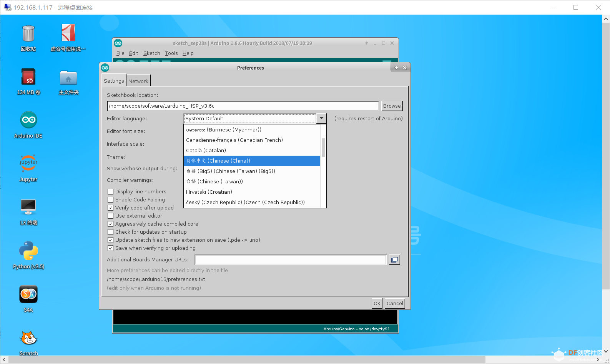Image resolution: width=610 pixels, height=364 pixels.
Task: Open the 134 MB SD card volume
Action: tap(28, 77)
